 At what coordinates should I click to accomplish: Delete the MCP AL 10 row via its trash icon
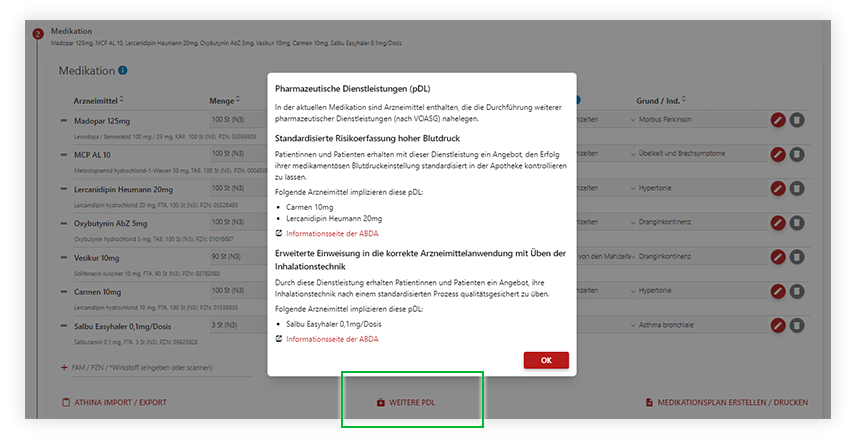tap(797, 154)
